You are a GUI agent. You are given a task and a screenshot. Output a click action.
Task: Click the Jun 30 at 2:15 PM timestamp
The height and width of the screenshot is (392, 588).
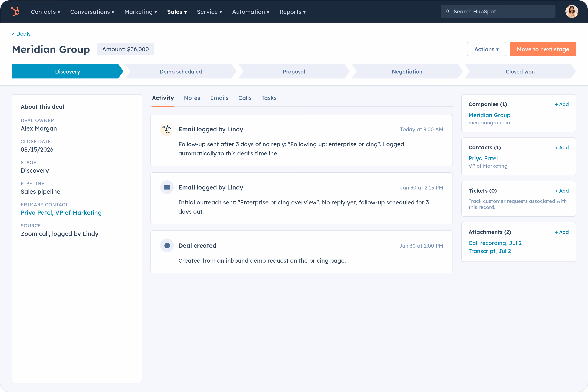tap(421, 188)
